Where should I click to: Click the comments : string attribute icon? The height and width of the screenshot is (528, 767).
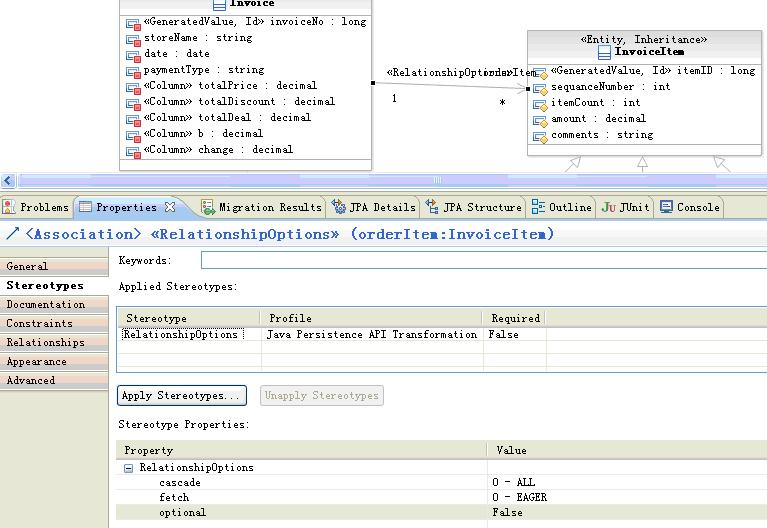540,138
